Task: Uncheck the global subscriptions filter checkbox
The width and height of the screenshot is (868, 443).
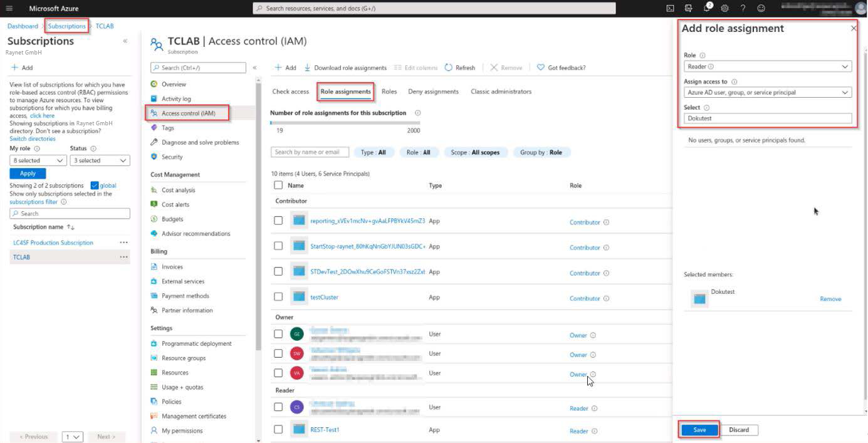Action: click(x=95, y=185)
